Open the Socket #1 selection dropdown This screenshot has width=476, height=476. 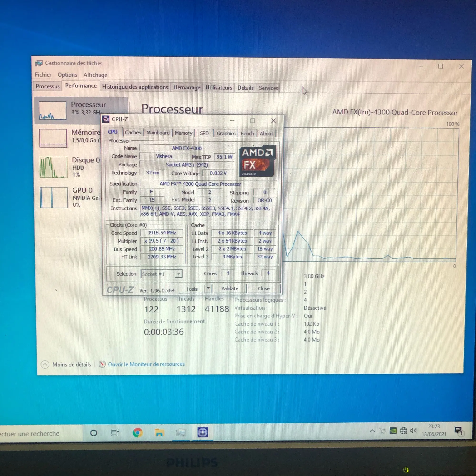click(162, 274)
